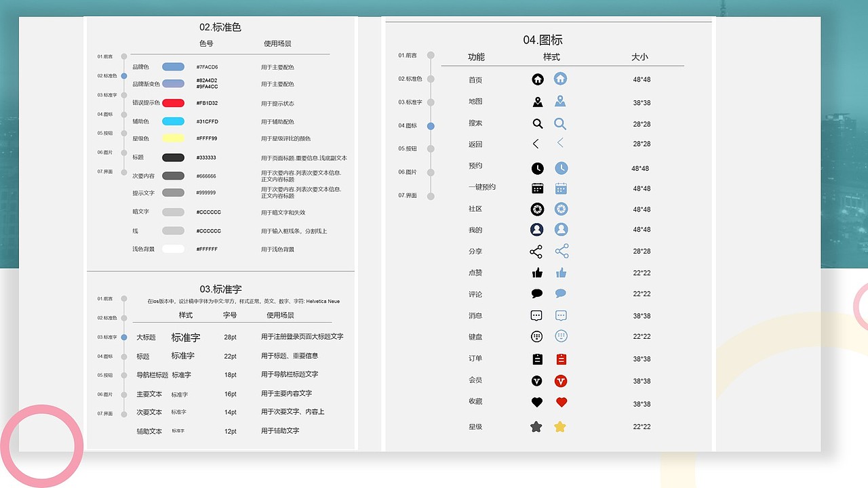Image resolution: width=868 pixels, height=488 pixels.
Task: Pick the white 浅色背景 swatch
Action: pos(174,249)
